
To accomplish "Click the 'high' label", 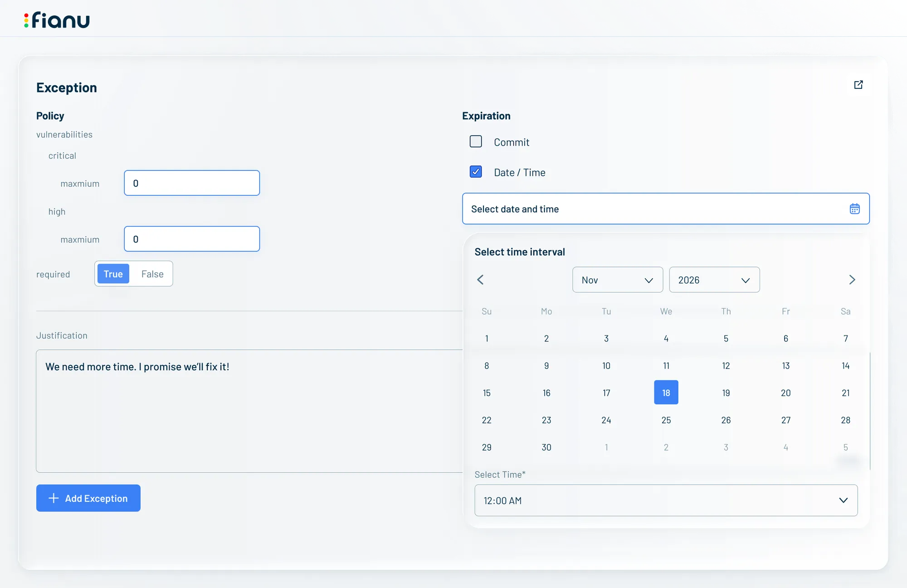I will coord(57,212).
